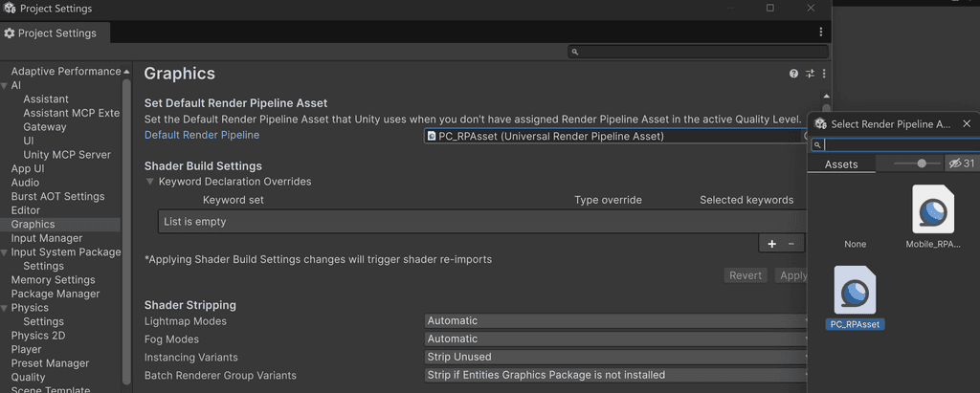Open Settings under Input System Package
Screen dimensions: 980x393
click(x=43, y=266)
